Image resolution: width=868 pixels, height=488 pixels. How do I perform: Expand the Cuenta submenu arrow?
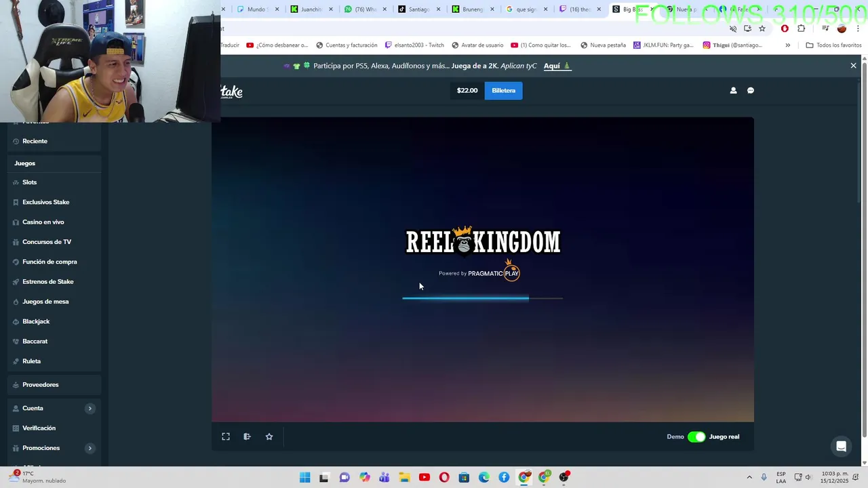[x=90, y=408]
